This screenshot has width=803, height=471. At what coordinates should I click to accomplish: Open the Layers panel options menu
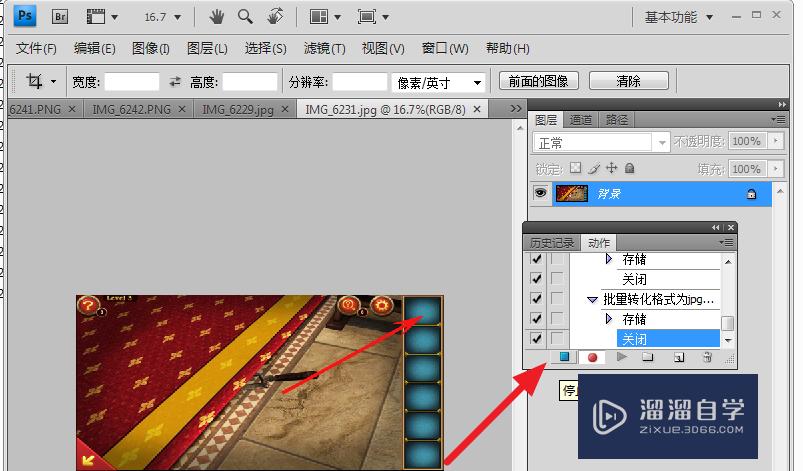point(778,119)
